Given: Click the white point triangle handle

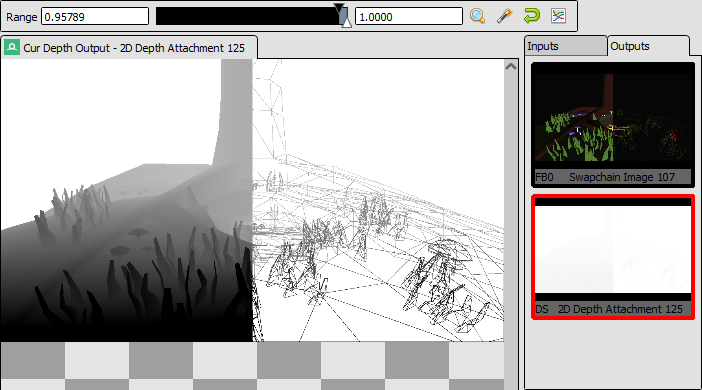Looking at the screenshot, I should click(347, 23).
